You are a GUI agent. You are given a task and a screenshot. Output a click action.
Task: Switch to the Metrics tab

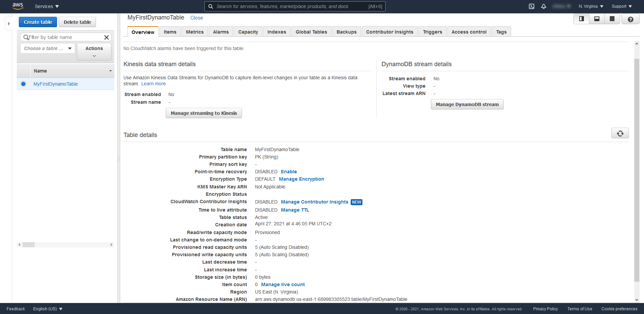[x=195, y=32]
